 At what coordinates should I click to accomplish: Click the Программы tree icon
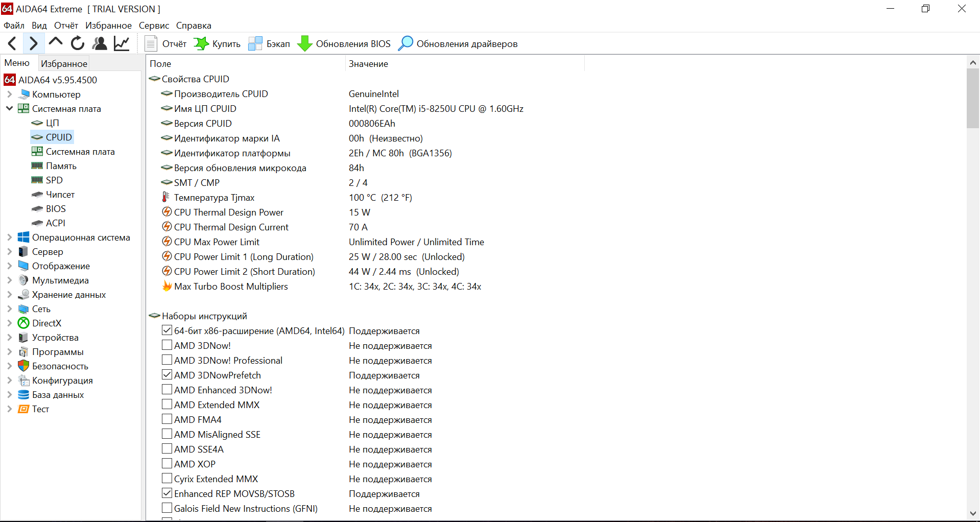click(23, 352)
